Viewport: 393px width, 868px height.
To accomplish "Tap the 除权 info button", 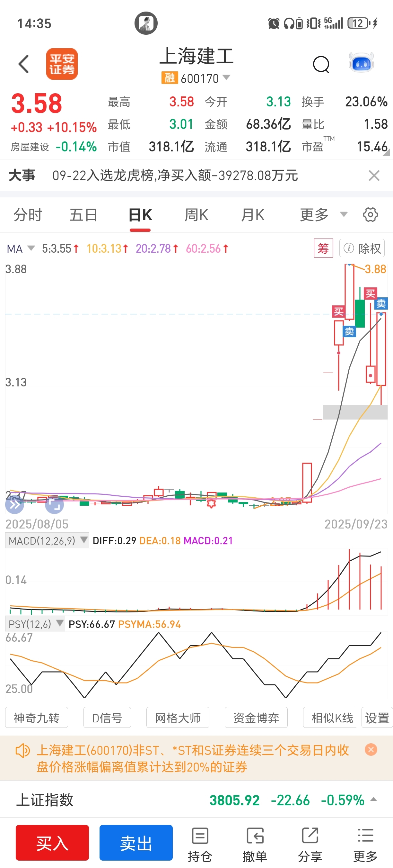I will 362,248.
